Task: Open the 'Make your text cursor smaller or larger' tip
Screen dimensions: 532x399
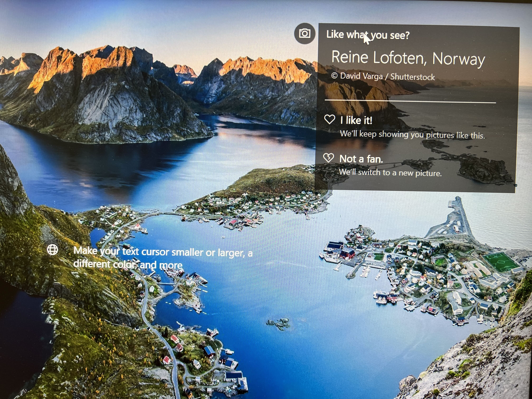Action: 163,258
